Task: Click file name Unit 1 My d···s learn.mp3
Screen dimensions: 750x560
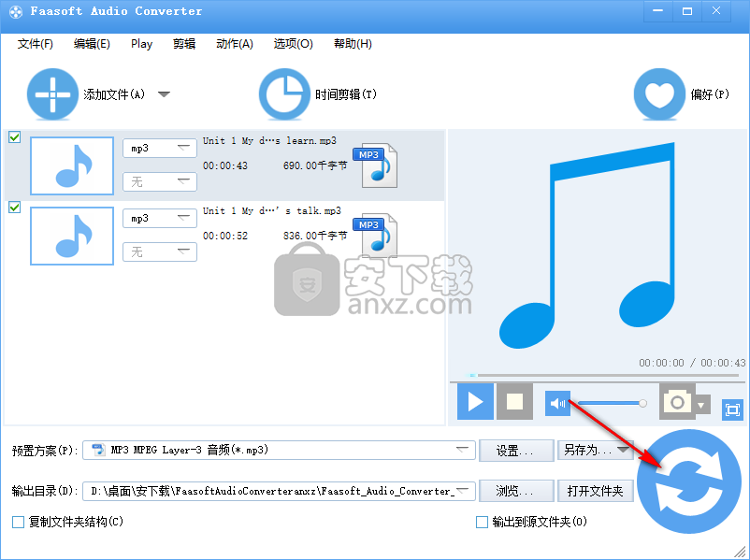Action: pyautogui.click(x=269, y=140)
